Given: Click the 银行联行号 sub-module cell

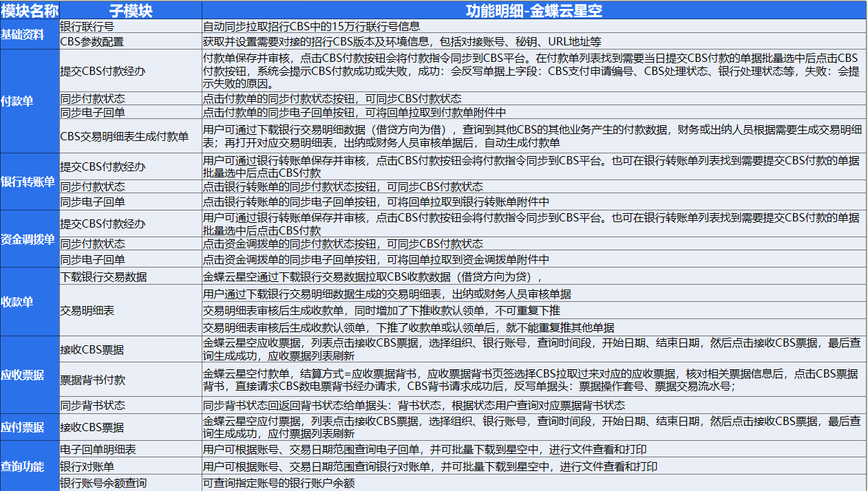Looking at the screenshot, I should click(x=131, y=26).
